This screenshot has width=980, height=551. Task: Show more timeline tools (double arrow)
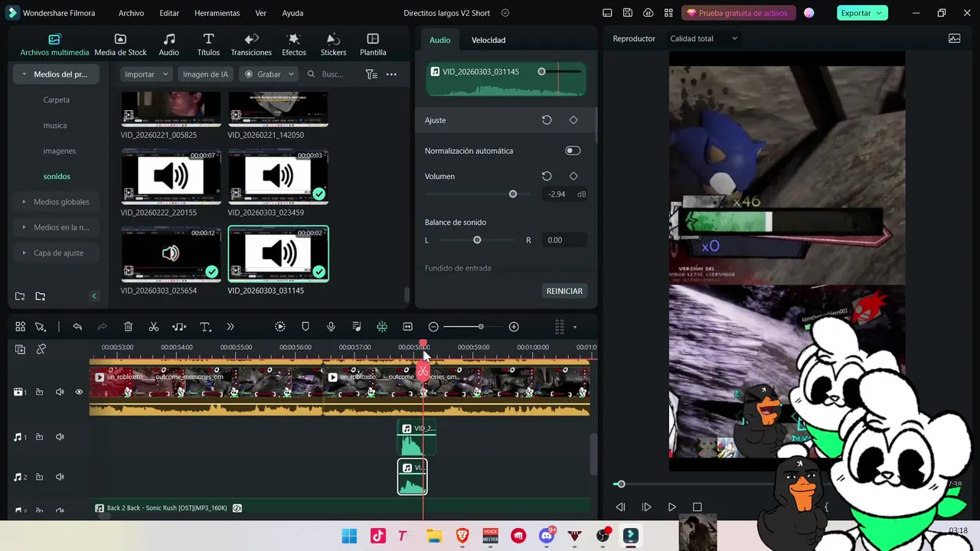(x=230, y=327)
